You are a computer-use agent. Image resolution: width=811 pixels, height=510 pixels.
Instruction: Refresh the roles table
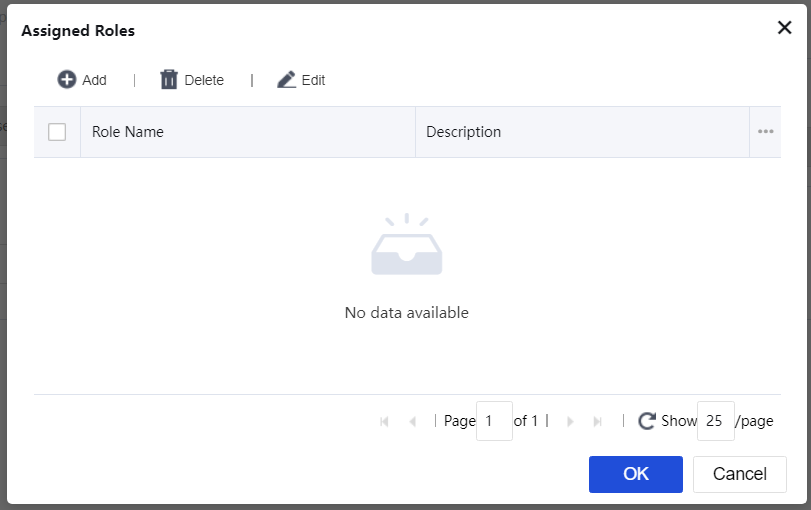[x=647, y=421]
